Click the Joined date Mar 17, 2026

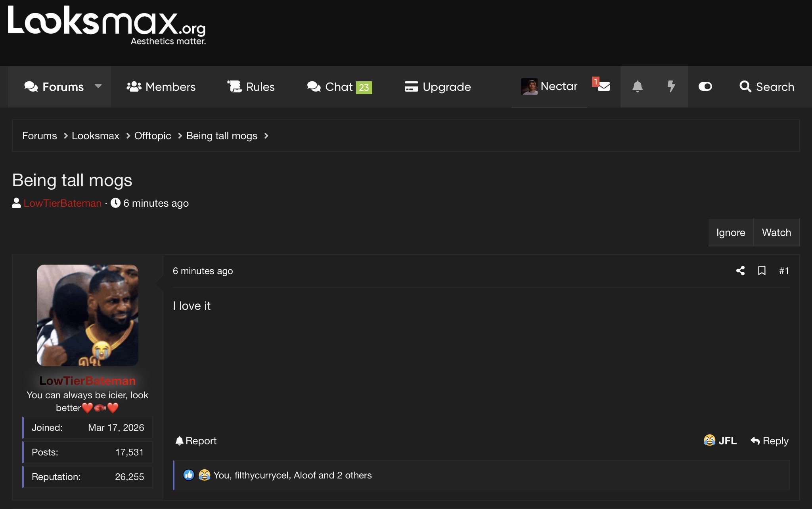pos(116,428)
